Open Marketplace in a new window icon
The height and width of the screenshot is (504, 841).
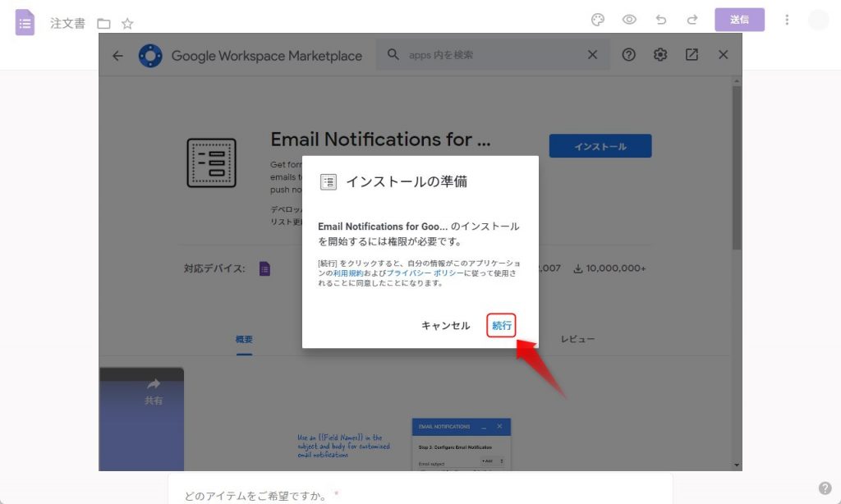[692, 55]
